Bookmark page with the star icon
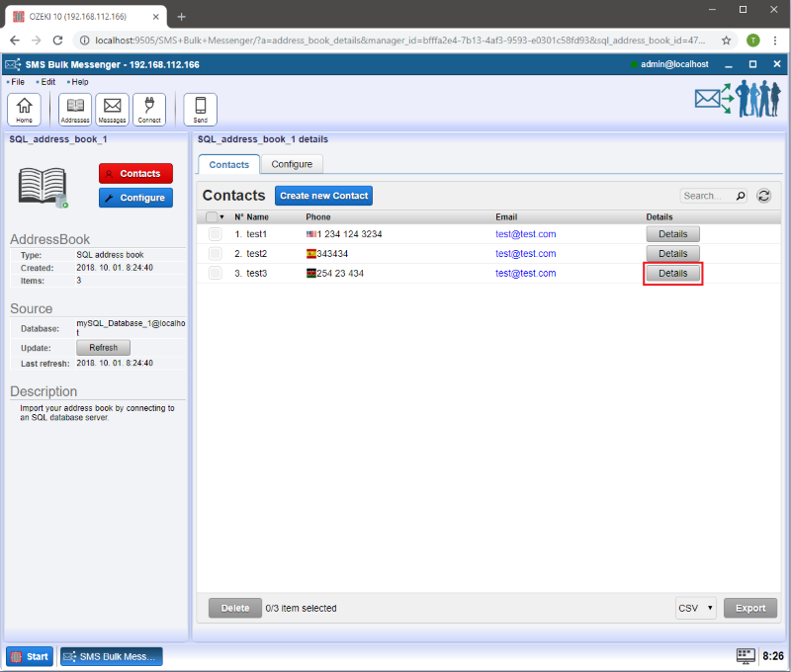This screenshot has height=672, width=791. pyautogui.click(x=727, y=41)
